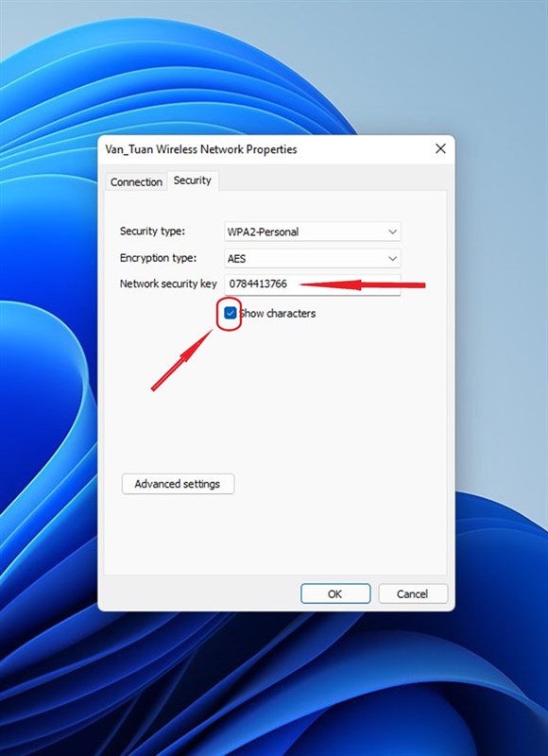Close the Wireless Network Properties dialog
Image resolution: width=548 pixels, height=756 pixels.
pyautogui.click(x=440, y=149)
